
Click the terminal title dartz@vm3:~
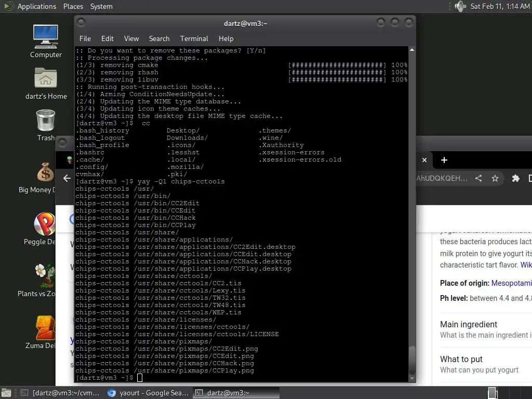tap(245, 23)
